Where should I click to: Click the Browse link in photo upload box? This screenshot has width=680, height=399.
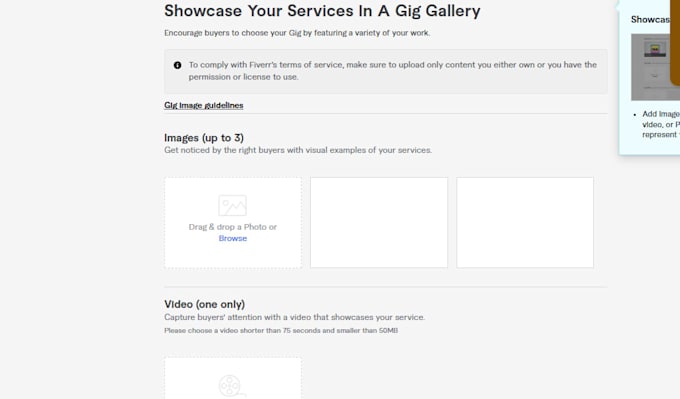(233, 238)
